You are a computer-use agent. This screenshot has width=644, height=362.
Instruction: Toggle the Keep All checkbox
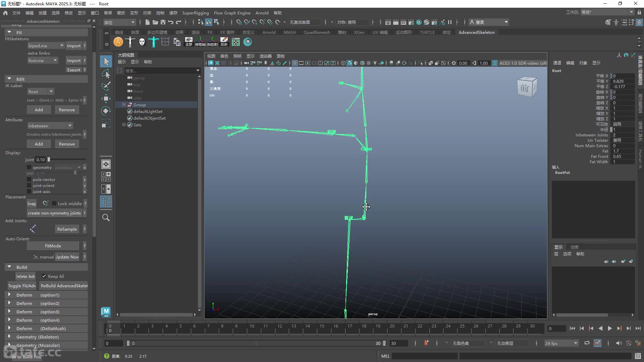click(x=44, y=276)
